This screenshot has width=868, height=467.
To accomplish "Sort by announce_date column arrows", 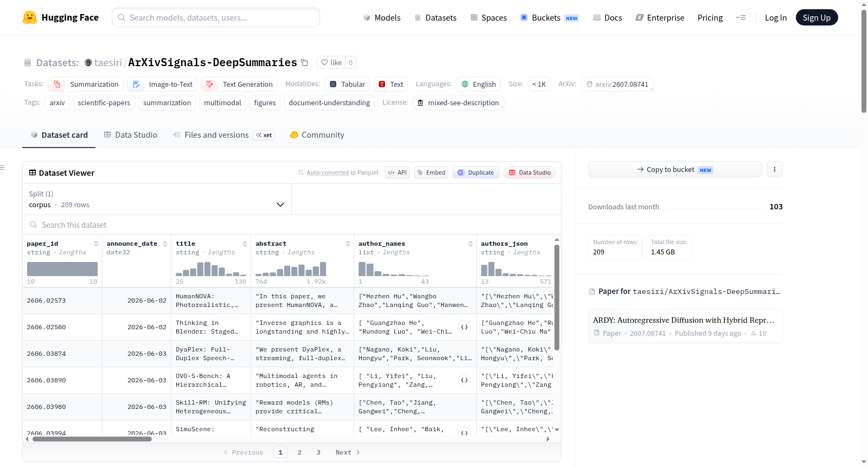I will click(165, 244).
